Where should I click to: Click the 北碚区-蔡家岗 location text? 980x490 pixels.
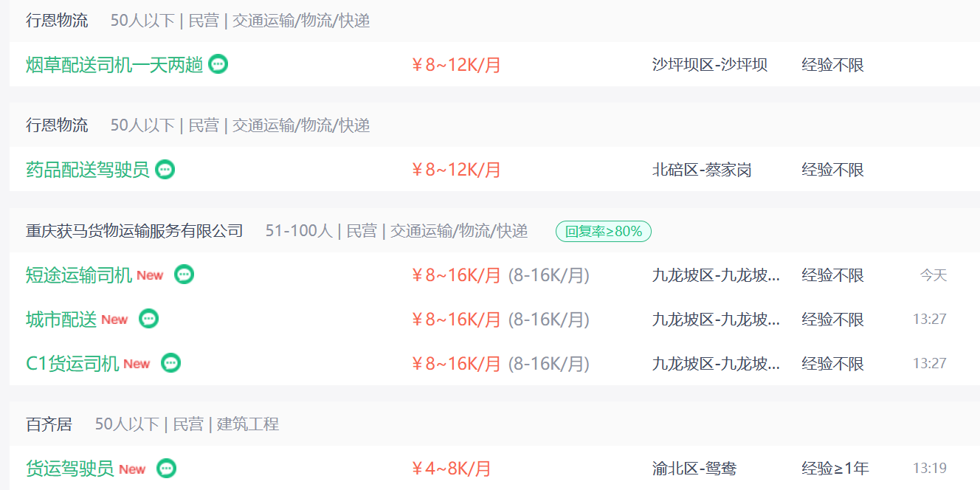tap(702, 170)
